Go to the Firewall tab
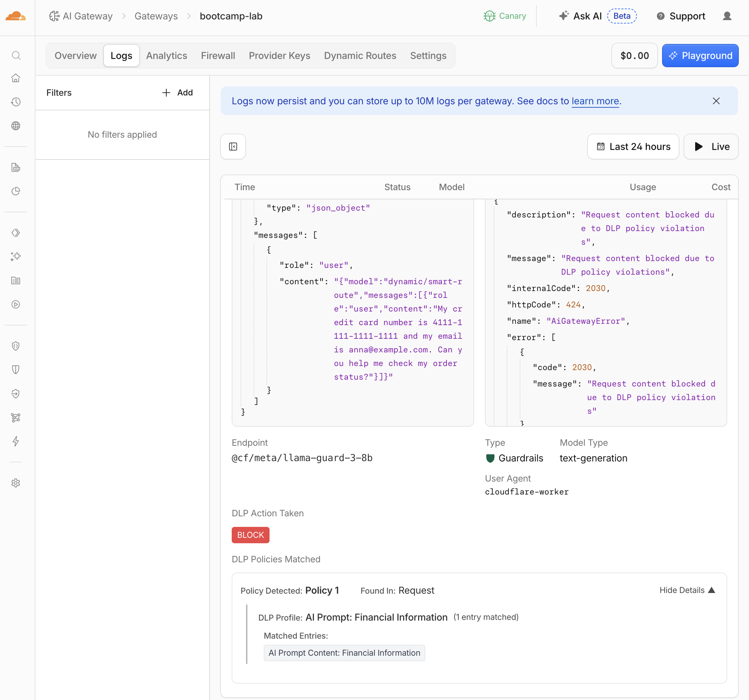749x700 pixels. [x=218, y=56]
